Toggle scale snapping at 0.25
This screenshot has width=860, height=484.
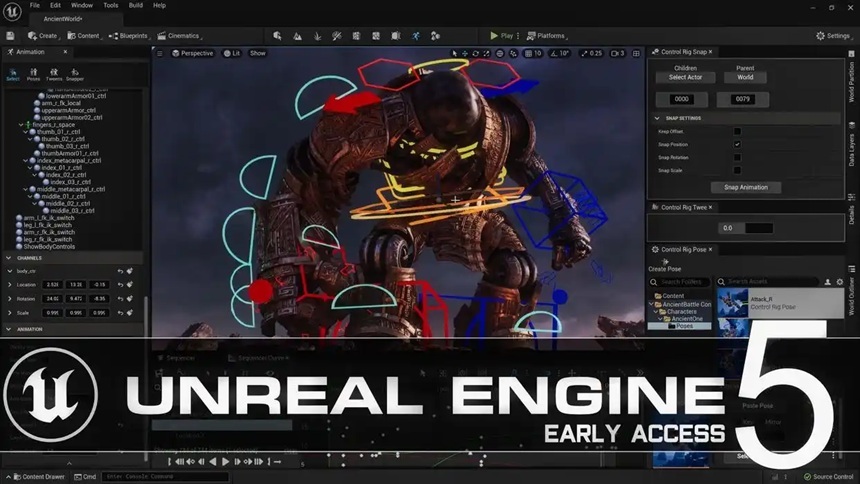(591, 53)
